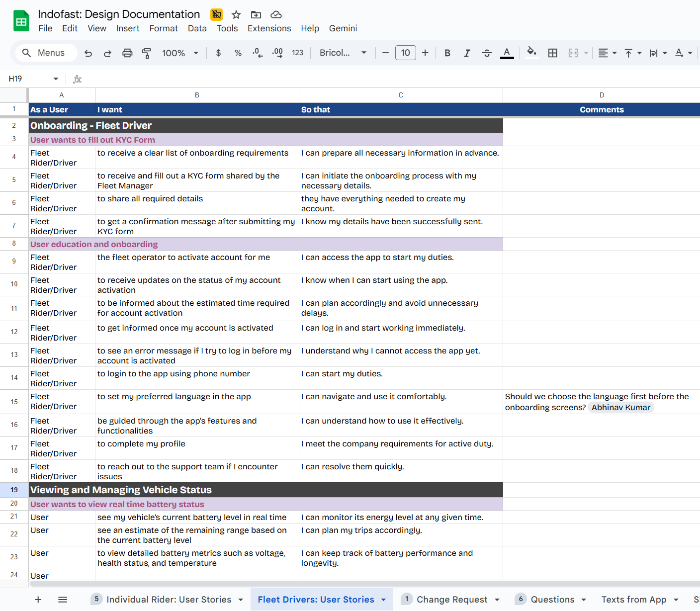Viewport: 700px width, 611px height.
Task: Toggle strikethrough formatting
Action: coord(487,53)
